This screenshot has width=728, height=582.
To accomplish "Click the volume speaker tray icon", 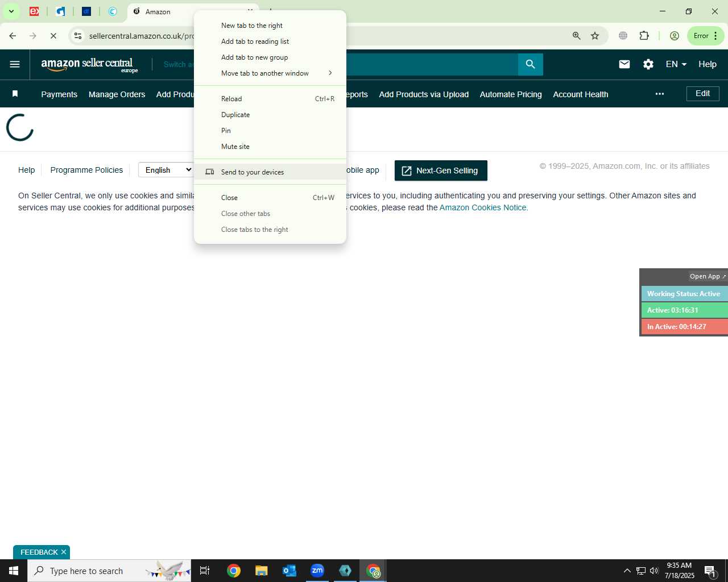I will coord(654,571).
